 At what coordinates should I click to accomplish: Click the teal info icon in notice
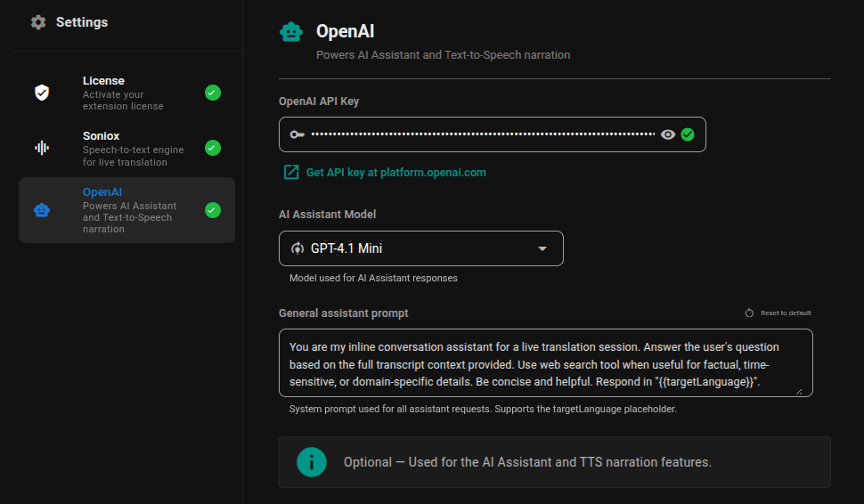pyautogui.click(x=312, y=462)
